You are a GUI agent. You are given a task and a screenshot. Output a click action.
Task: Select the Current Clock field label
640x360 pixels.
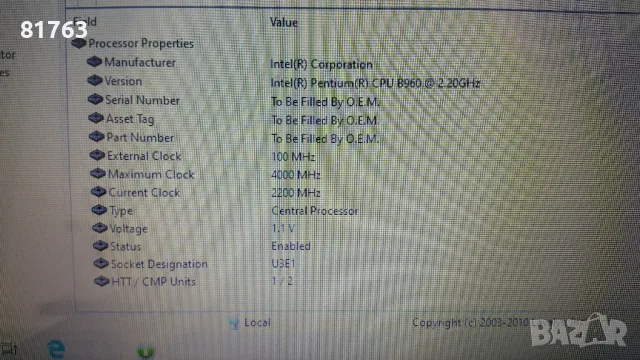pos(144,193)
